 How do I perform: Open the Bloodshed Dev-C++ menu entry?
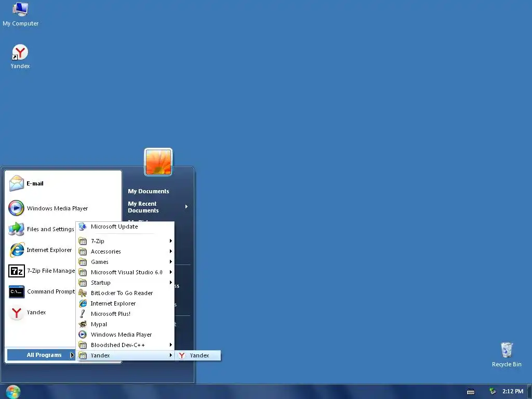(125, 345)
